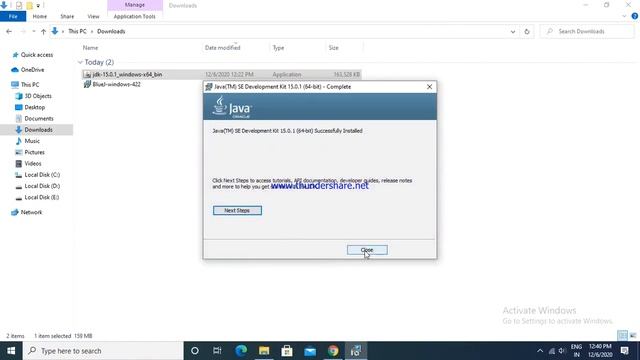The width and height of the screenshot is (640, 360).
Task: Open Cortana from the taskbar
Action: (x=195, y=351)
